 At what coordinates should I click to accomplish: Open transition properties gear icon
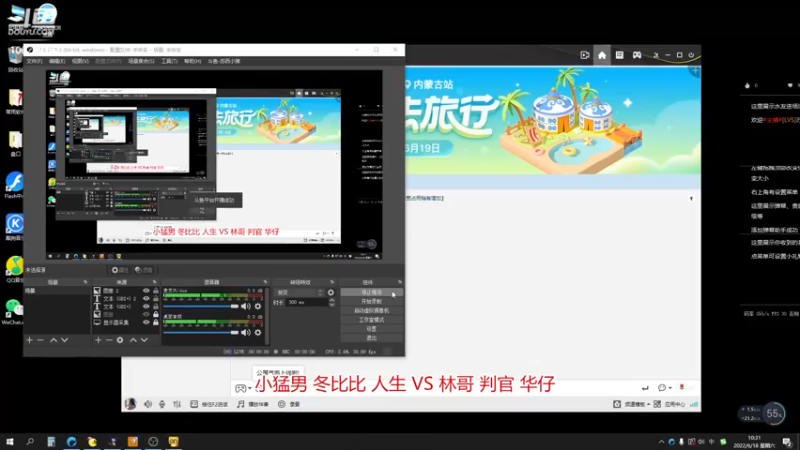[331, 293]
